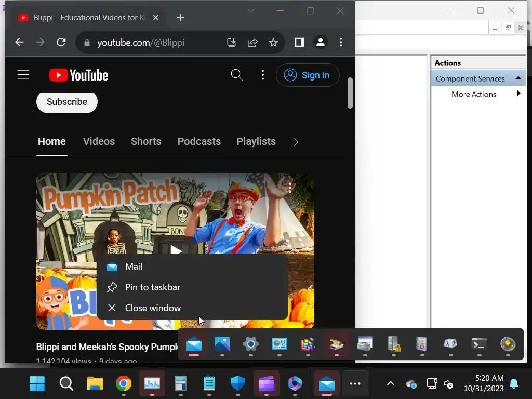
Task: Choose Pin to taskbar
Action: (x=192, y=287)
